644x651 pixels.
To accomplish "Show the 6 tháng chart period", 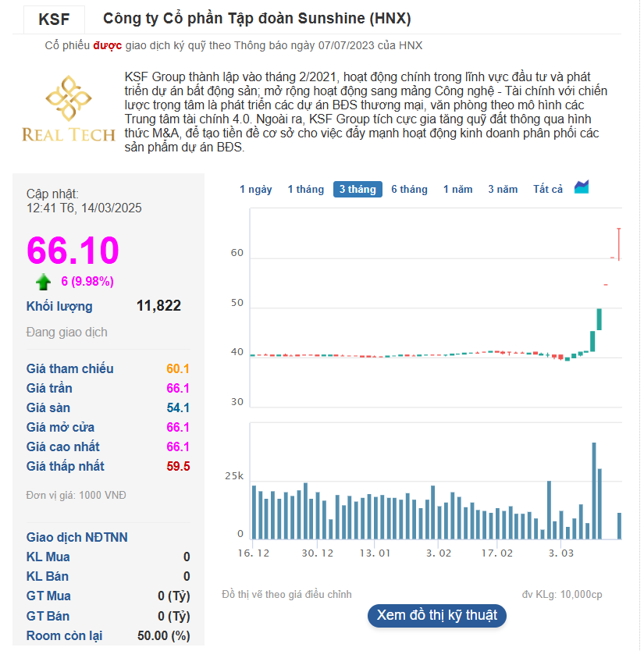I will coord(409,190).
